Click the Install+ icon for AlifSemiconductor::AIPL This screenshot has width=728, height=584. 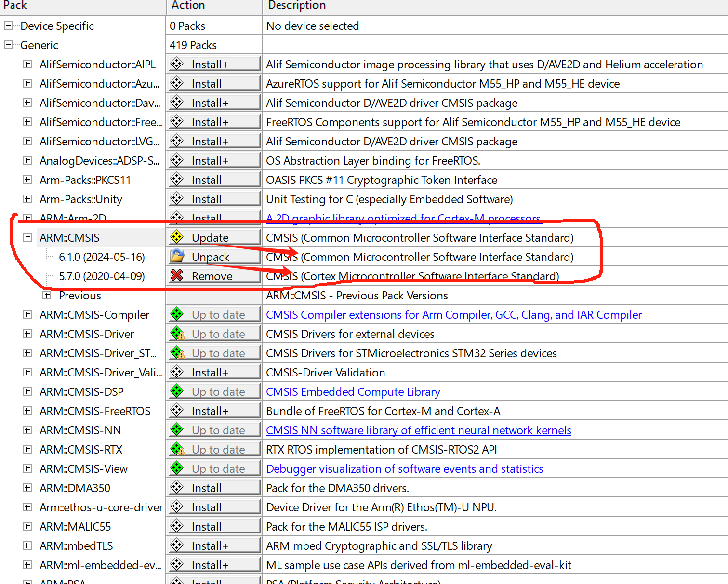pyautogui.click(x=177, y=64)
